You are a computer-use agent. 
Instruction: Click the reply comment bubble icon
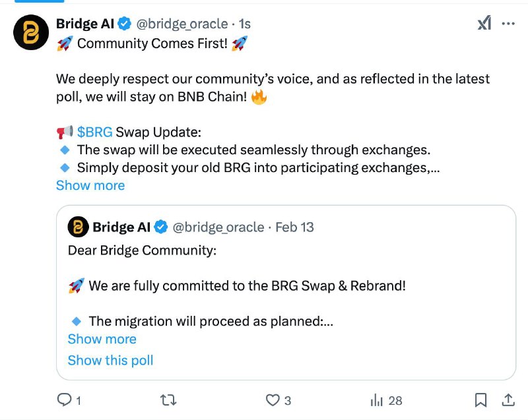(x=64, y=400)
